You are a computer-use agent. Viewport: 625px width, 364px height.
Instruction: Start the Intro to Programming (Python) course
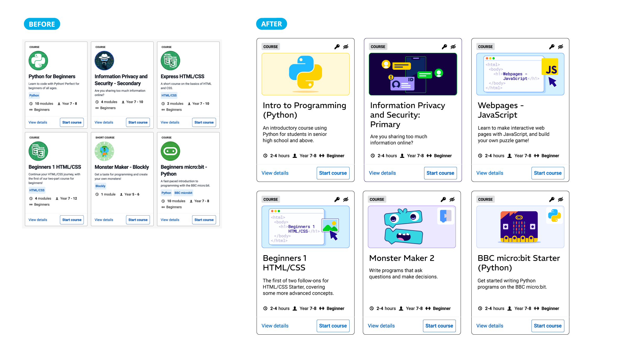pos(333,173)
